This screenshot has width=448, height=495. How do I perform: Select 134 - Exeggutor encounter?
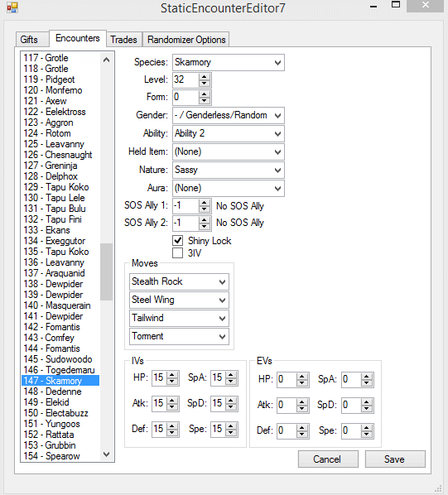tap(60, 241)
